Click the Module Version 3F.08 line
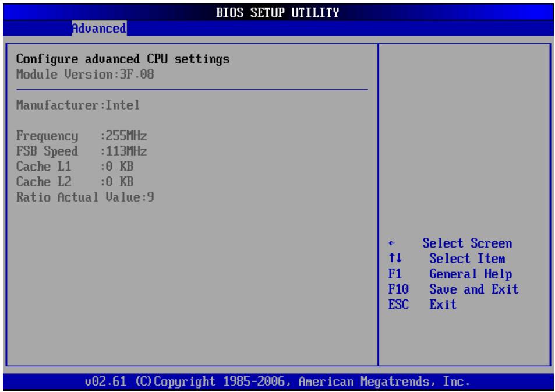Screen dimensions: 555x392 (85, 75)
